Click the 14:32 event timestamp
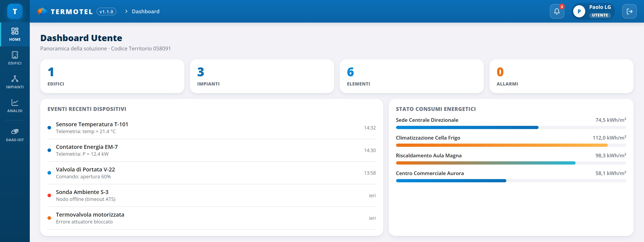The width and height of the screenshot is (644, 242). coord(370,128)
